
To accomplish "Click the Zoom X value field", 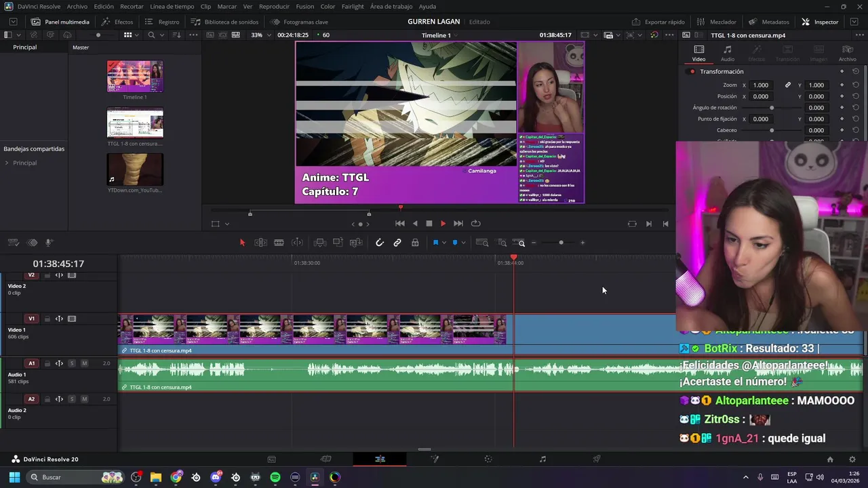I will point(761,85).
